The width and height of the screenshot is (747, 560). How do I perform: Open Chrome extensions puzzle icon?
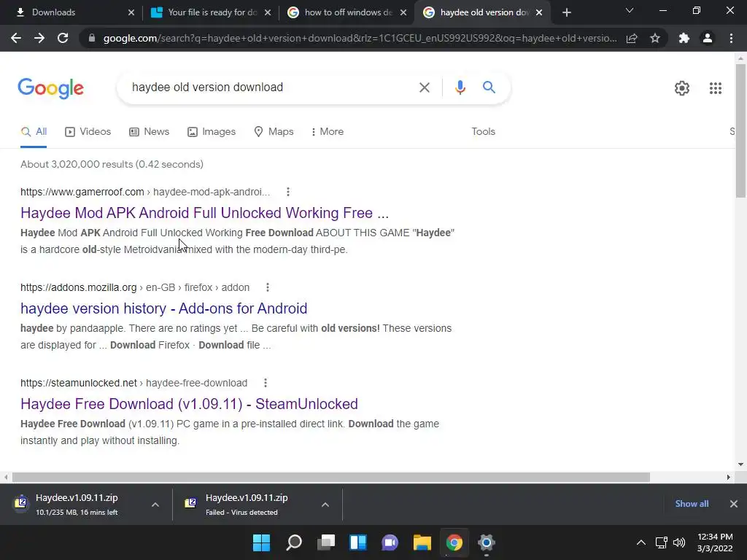tap(684, 38)
